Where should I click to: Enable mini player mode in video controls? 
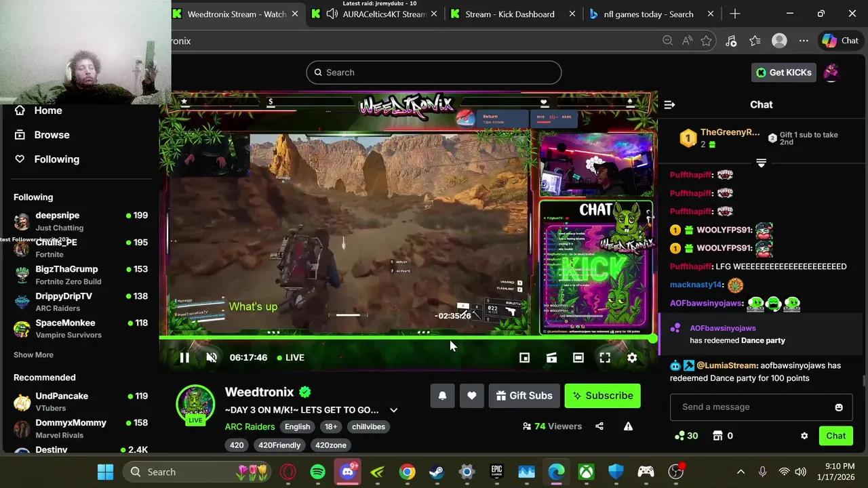(524, 358)
